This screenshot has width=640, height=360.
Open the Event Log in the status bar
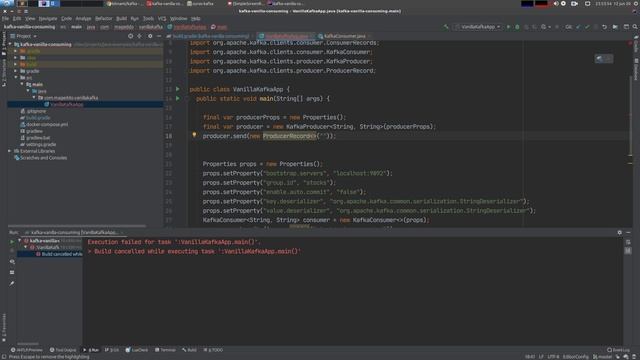point(618,350)
